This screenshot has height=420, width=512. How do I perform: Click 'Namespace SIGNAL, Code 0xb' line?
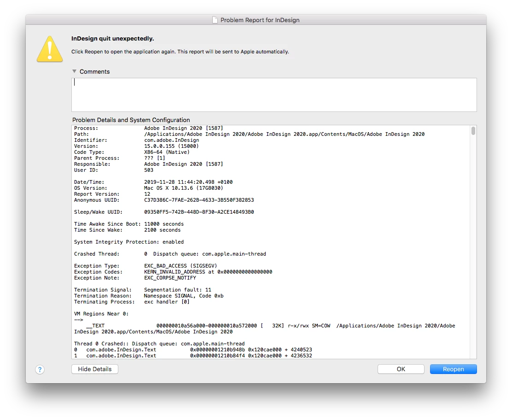[x=184, y=296]
